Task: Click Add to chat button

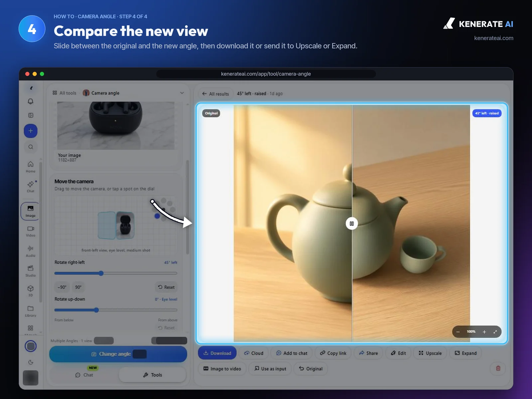Action: point(292,353)
